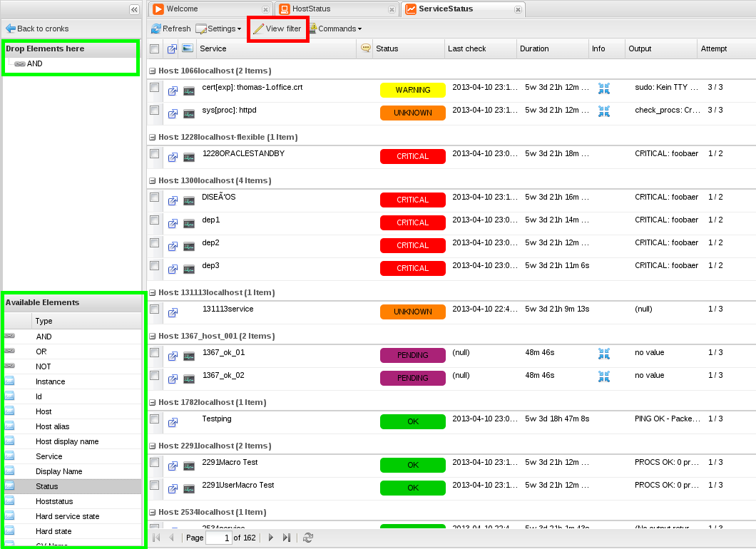756x549 pixels.
Task: Jump to last page in pager
Action: pyautogui.click(x=287, y=538)
